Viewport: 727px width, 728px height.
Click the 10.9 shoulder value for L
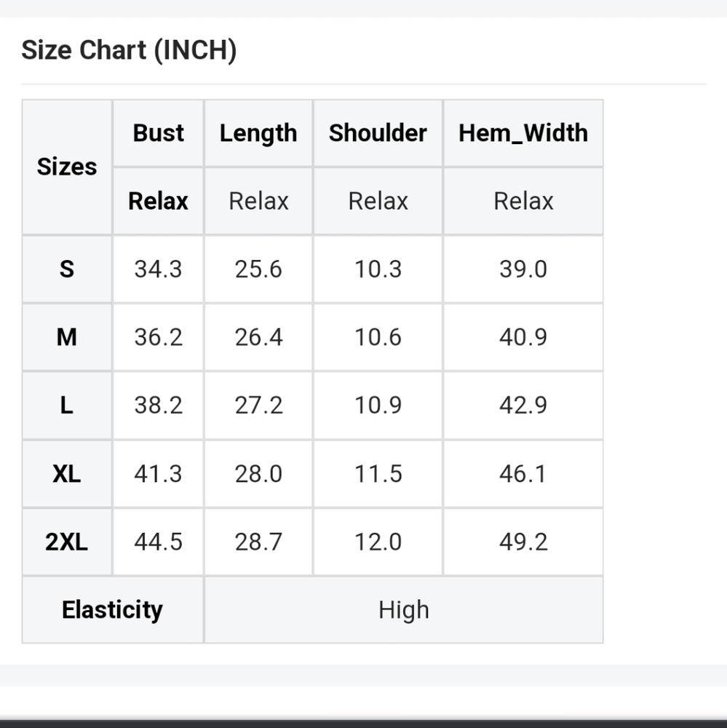pos(378,405)
